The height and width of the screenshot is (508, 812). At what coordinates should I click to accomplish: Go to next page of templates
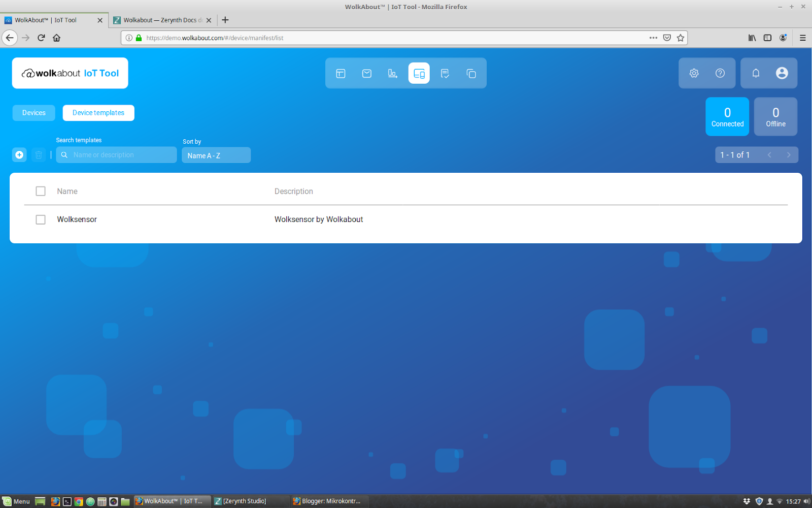coord(789,155)
